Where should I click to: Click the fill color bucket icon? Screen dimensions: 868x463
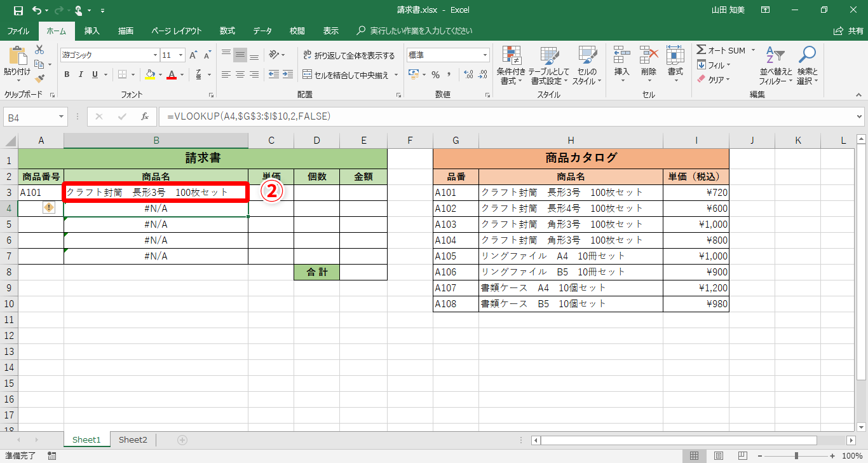point(150,74)
